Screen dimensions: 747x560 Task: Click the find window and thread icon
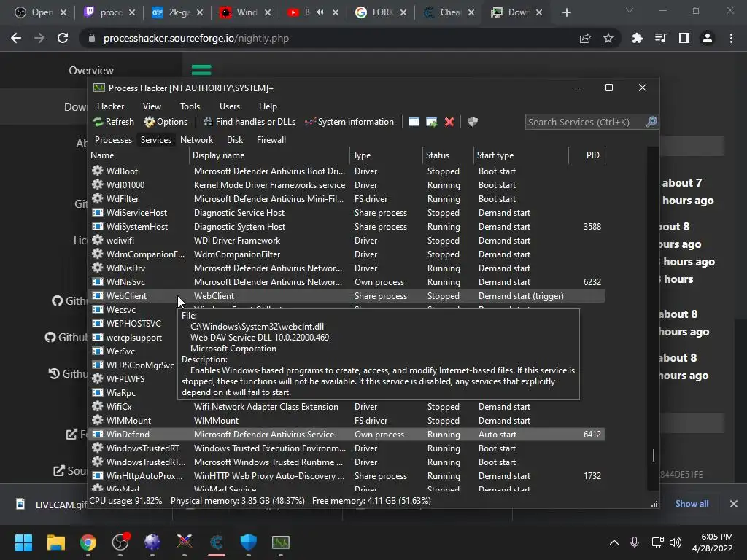pyautogui.click(x=432, y=122)
